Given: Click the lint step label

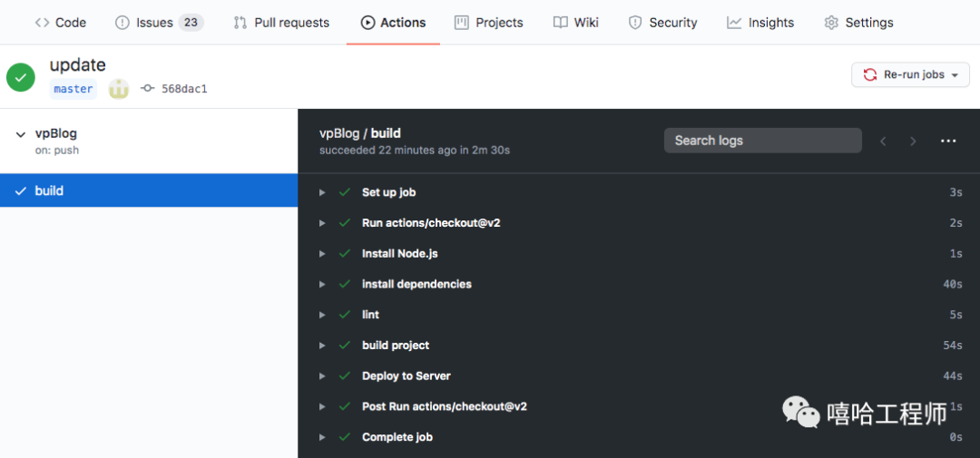Looking at the screenshot, I should pos(370,315).
